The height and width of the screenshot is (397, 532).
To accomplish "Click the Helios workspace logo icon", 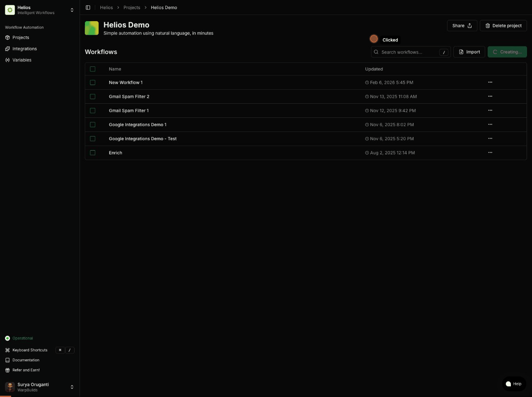I will coord(10,10).
